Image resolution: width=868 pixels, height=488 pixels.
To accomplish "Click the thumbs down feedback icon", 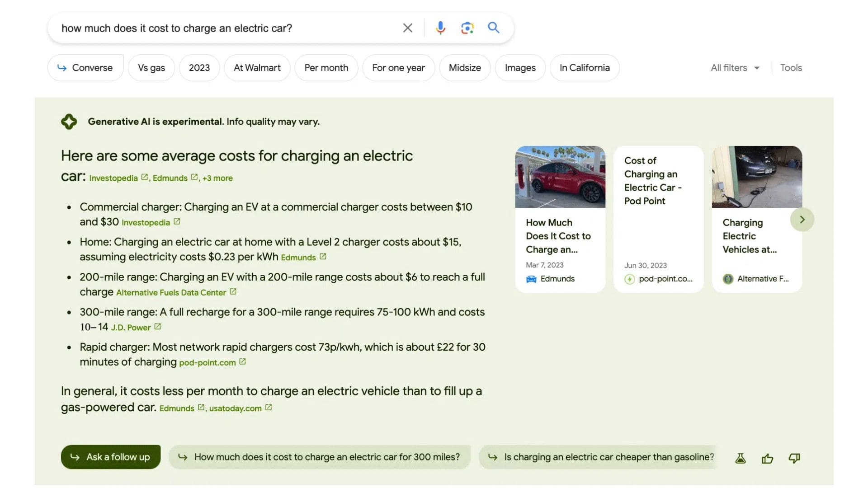I will 794,459.
